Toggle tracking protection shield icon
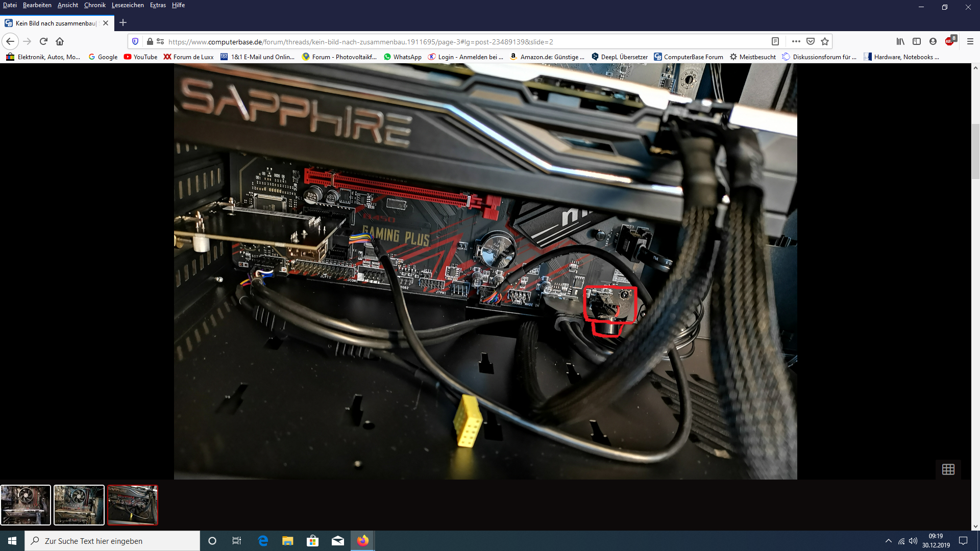This screenshot has width=980, height=551. coord(135,41)
